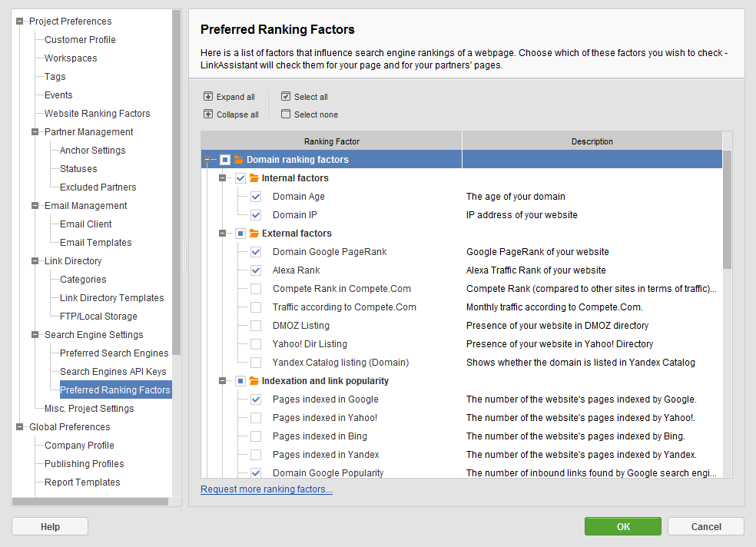Toggle Domain ranking factors checkbox
Viewport: 756px width, 547px height.
coord(224,160)
